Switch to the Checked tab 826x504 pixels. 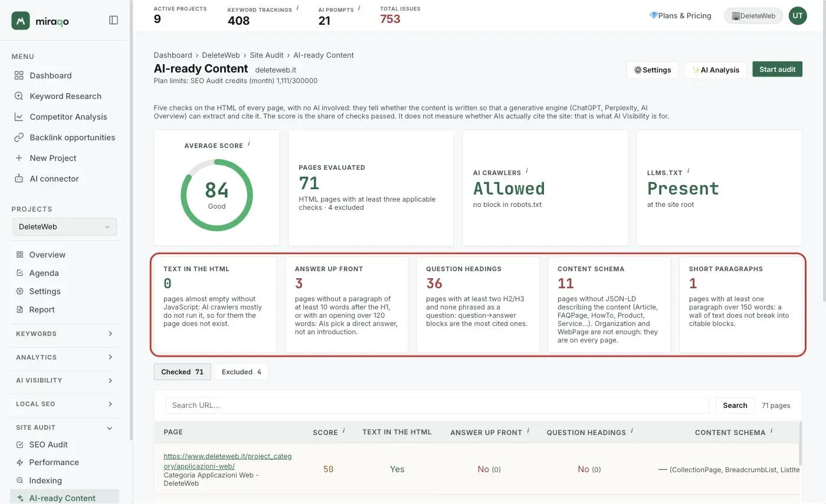pyautogui.click(x=182, y=372)
